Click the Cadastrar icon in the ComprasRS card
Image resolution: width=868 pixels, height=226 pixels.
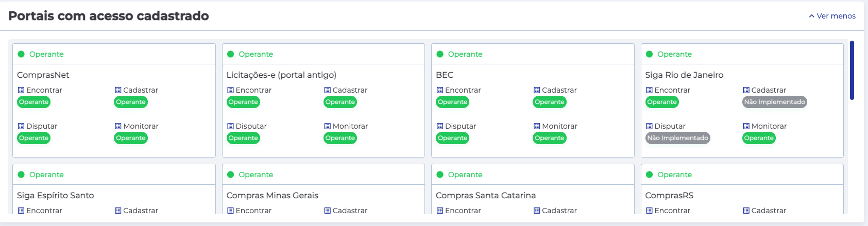click(746, 211)
